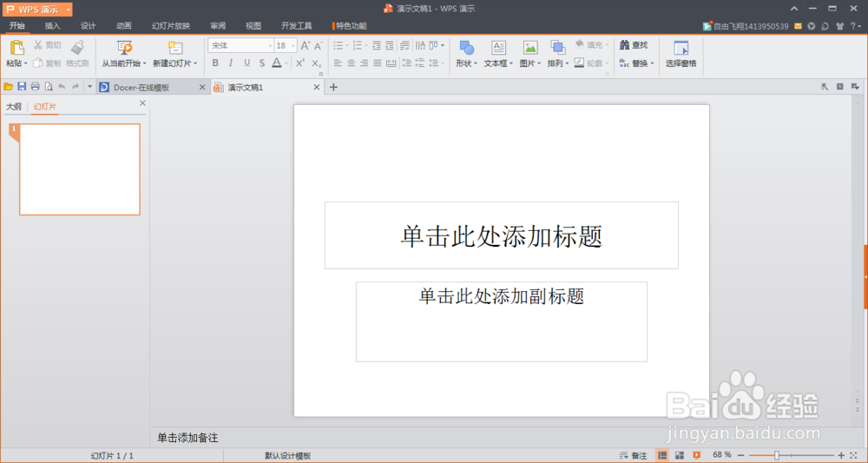Toggle numbered list
Screen dimensions: 868x463
[x=358, y=45]
